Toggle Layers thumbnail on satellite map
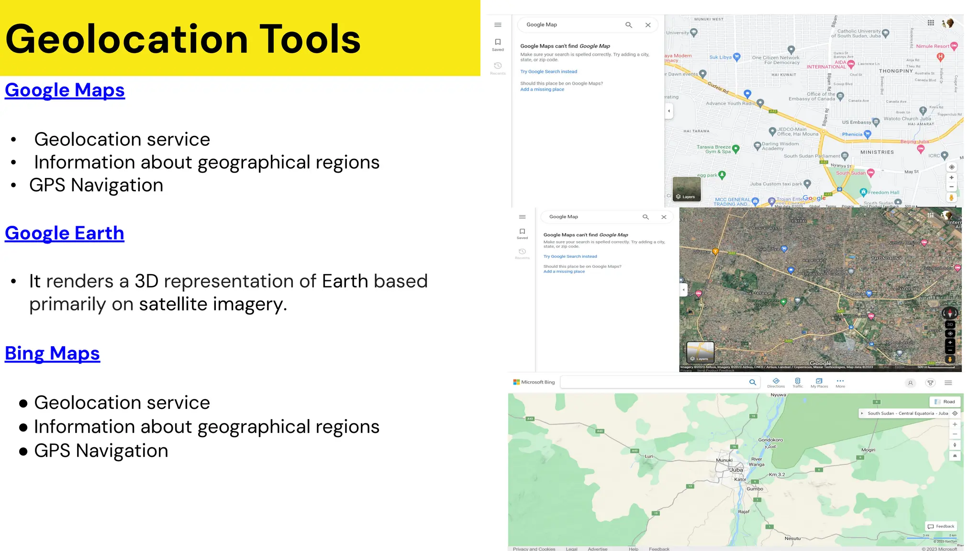This screenshot has width=980, height=551. pos(700,353)
